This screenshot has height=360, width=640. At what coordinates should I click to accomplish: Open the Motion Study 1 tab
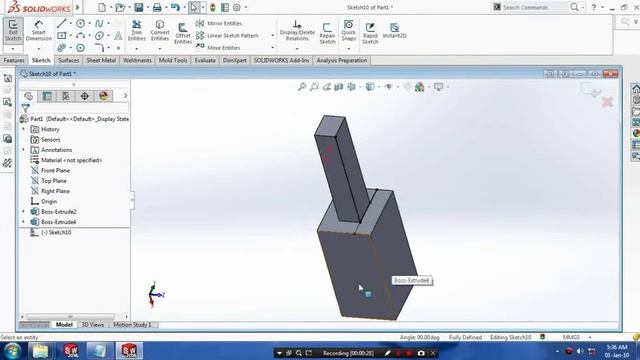[132, 324]
